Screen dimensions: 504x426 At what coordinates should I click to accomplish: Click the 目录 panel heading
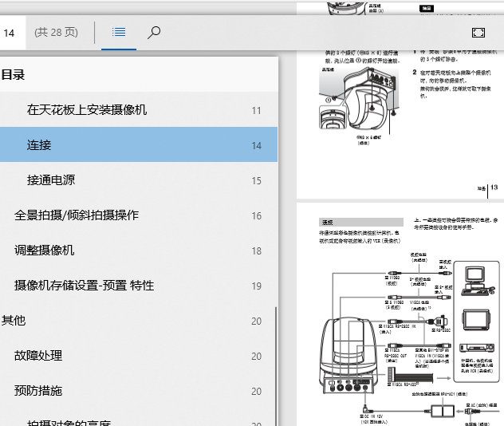point(13,75)
